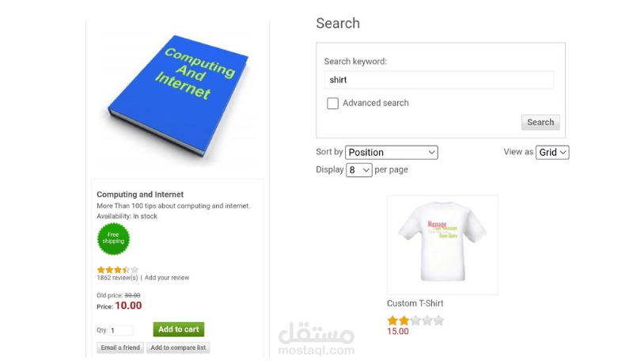Click the Qty quantity input box
The width and height of the screenshot is (633, 364).
121,330
